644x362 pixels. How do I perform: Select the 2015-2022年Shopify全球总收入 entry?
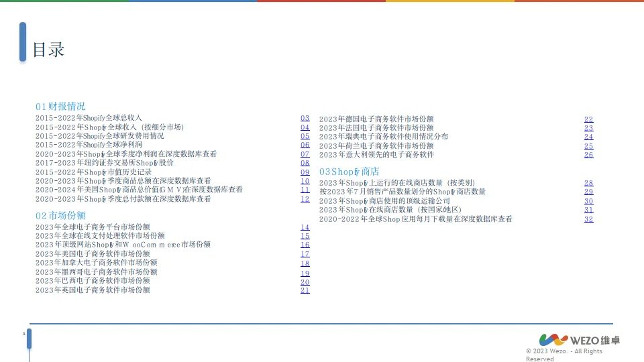click(89, 118)
